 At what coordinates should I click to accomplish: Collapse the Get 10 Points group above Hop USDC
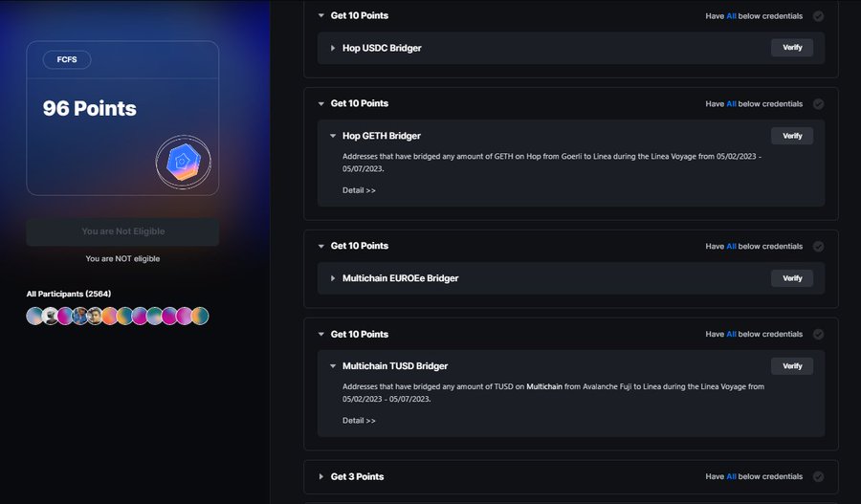321,16
